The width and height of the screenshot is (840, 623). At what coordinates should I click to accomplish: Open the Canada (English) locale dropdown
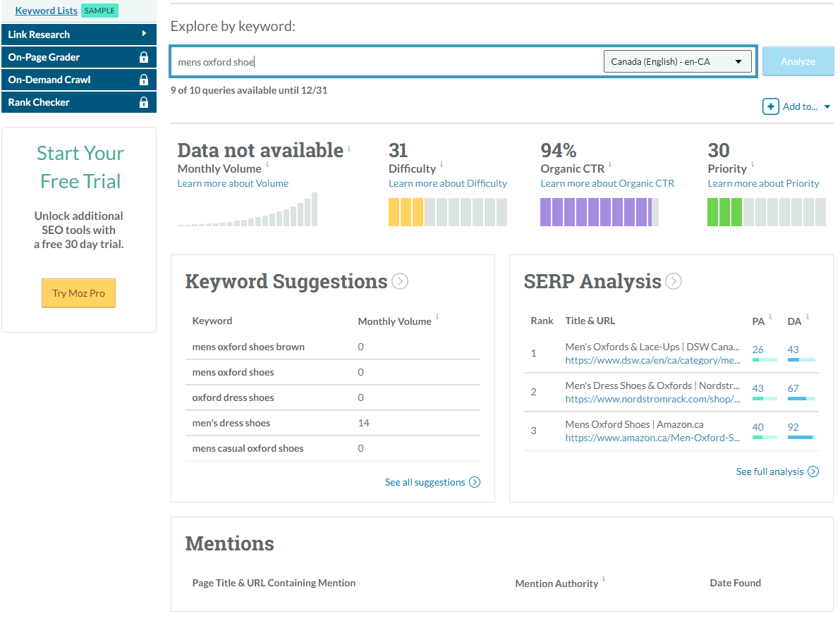(677, 61)
